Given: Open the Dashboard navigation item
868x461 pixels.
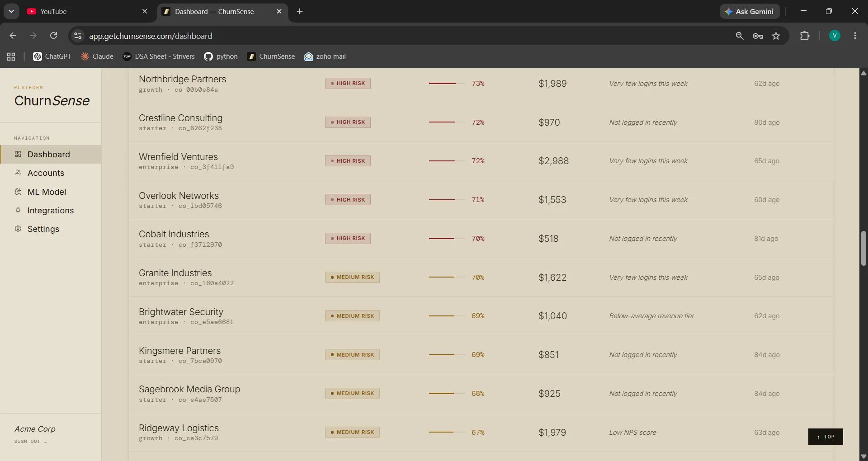Looking at the screenshot, I should [51, 154].
